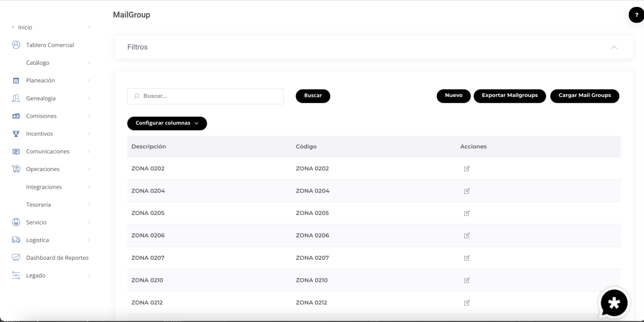Click the edit icon for ZONA 0205
This screenshot has height=322, width=644.
(x=467, y=213)
